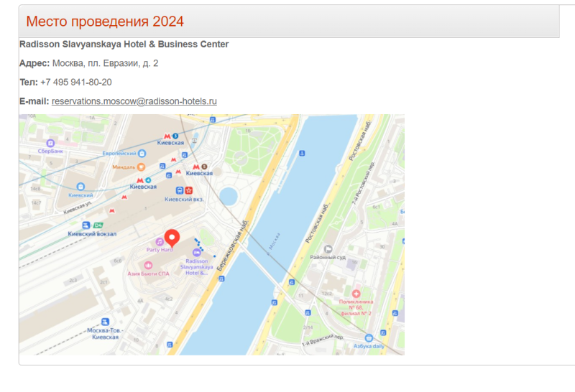
Task: Click the bus stop icon beside Азбука daily
Action: click(x=383, y=332)
